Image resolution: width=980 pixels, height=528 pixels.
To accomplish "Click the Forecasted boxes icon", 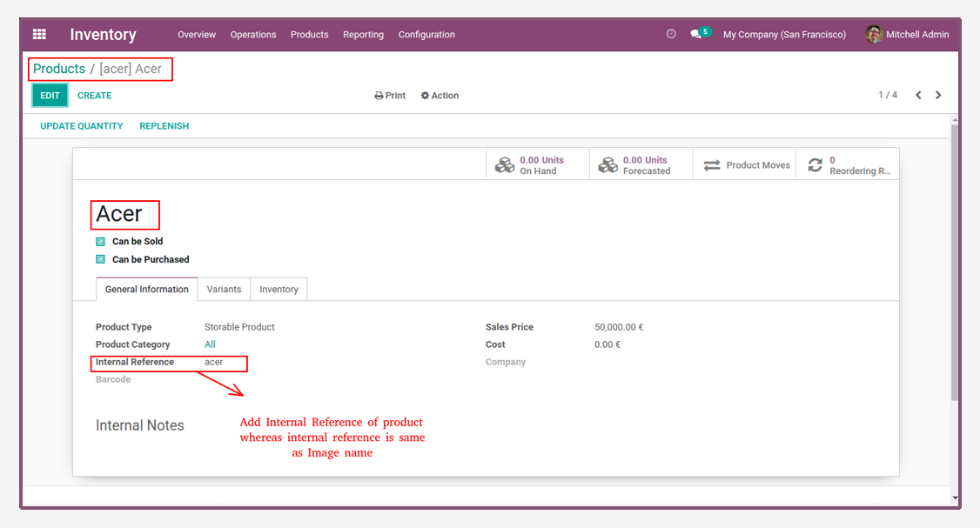I will tap(607, 165).
